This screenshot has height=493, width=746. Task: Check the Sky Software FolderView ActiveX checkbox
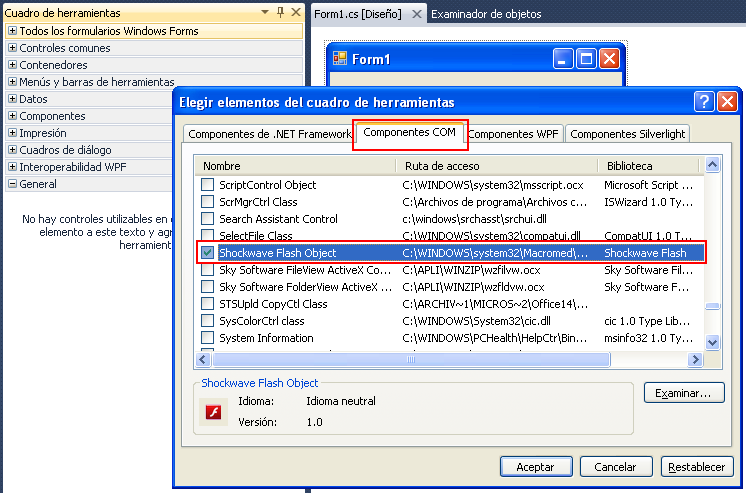coord(207,287)
